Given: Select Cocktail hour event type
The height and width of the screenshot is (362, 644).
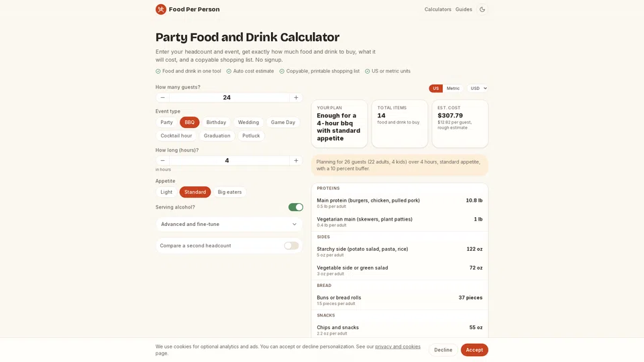Looking at the screenshot, I should pyautogui.click(x=176, y=135).
